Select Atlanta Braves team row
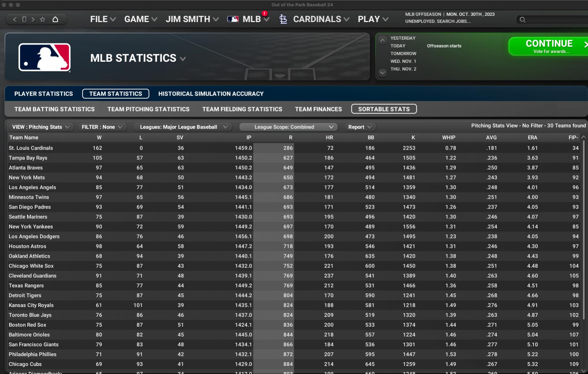 [294, 168]
